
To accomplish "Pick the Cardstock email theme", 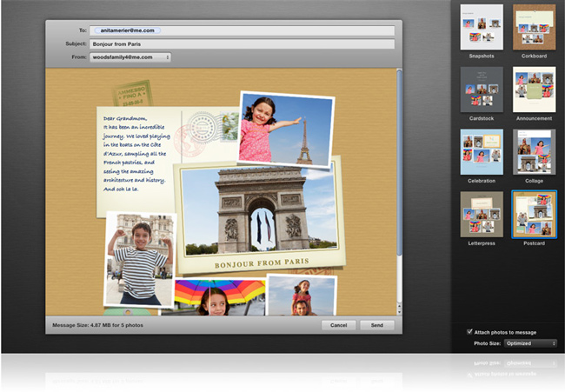I will coord(481,90).
